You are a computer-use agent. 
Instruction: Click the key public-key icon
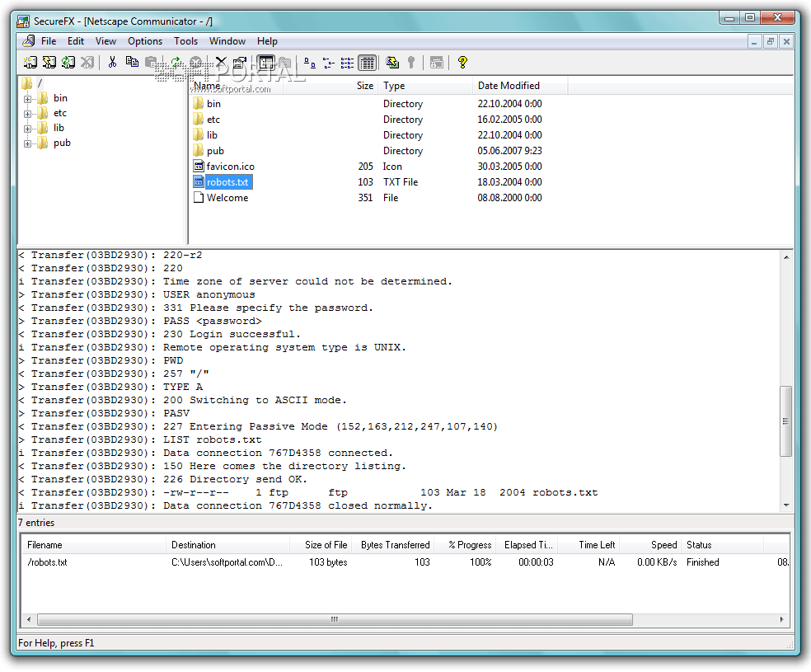pyautogui.click(x=411, y=63)
